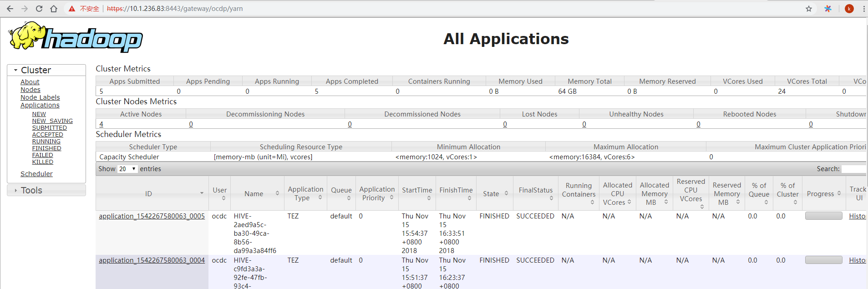Click the Unhealthy Nodes count 0
This screenshot has width=868, height=289.
[584, 124]
